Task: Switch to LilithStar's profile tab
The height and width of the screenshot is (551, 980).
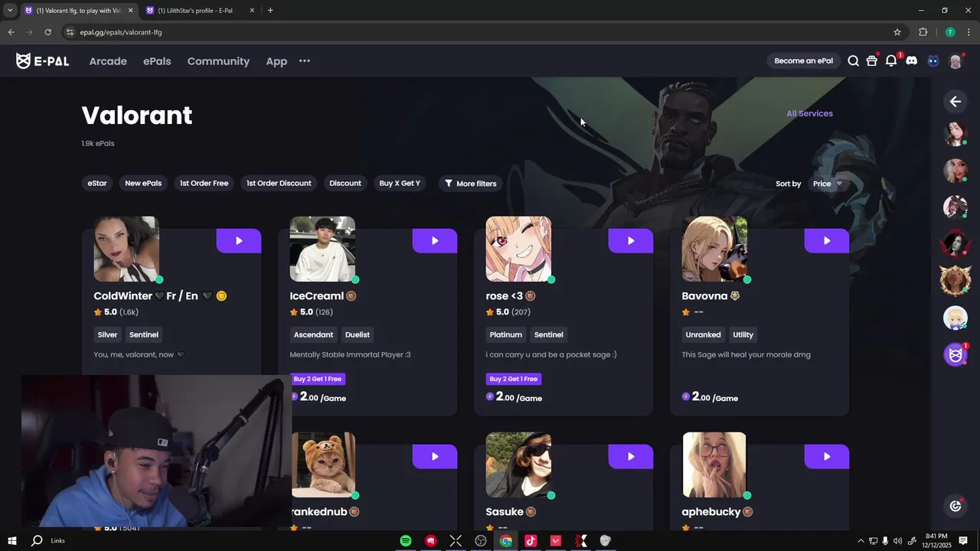Action: pos(200,11)
